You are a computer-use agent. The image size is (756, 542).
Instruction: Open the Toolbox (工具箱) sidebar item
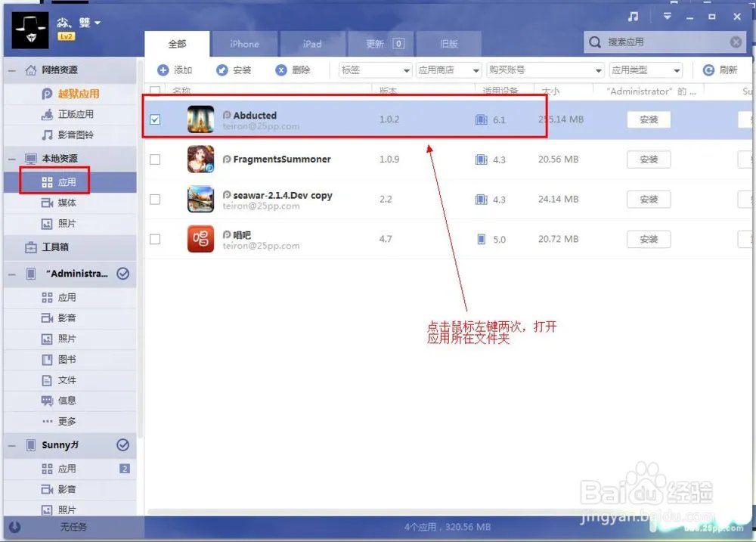click(55, 247)
